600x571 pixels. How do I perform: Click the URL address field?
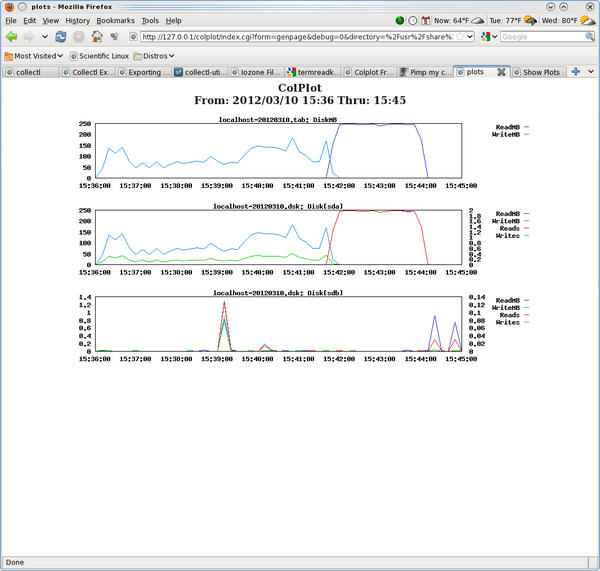click(298, 37)
